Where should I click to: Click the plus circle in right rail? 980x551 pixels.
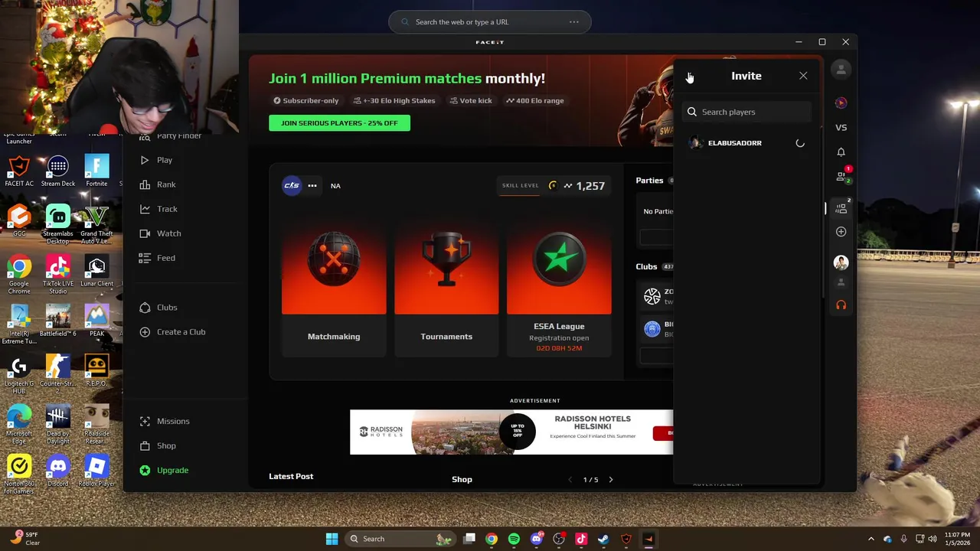841,232
